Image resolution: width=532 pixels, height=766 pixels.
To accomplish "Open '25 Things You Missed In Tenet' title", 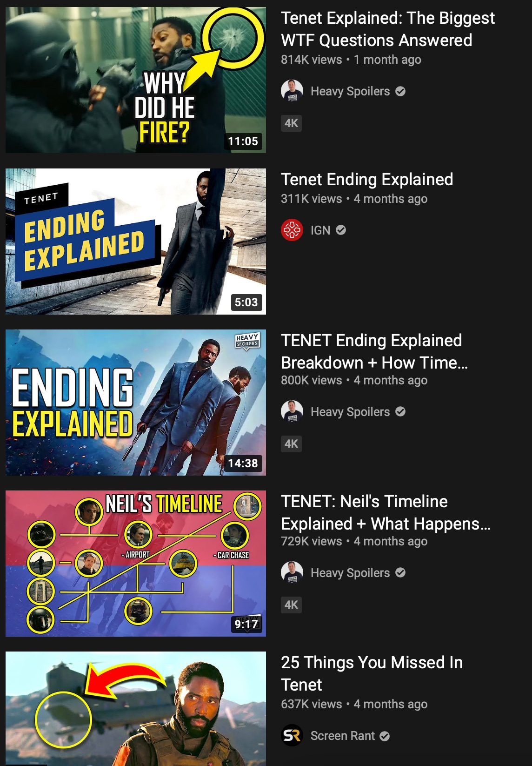I will coord(372,673).
